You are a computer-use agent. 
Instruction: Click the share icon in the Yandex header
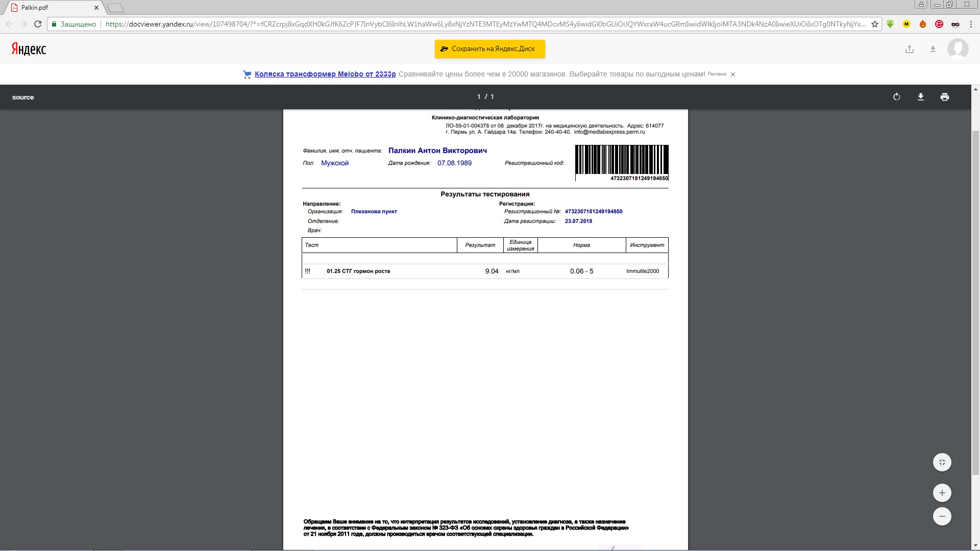click(910, 49)
